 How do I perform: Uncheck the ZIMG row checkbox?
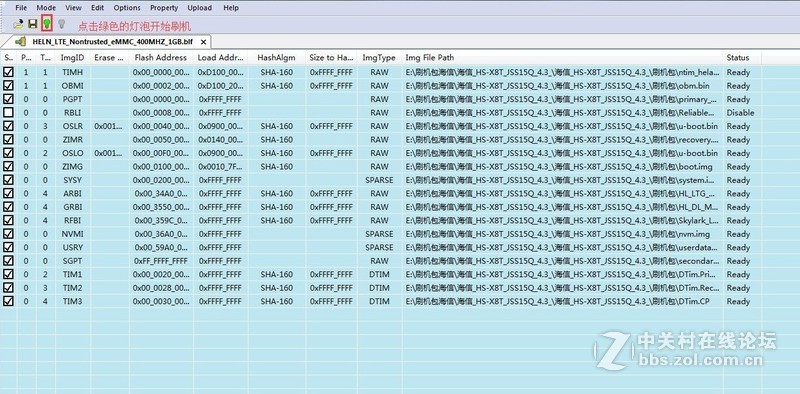click(x=8, y=166)
